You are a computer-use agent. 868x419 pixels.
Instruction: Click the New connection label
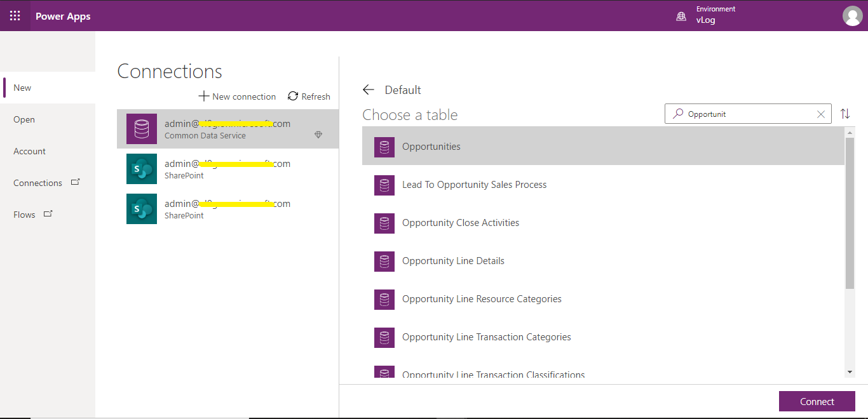(x=244, y=96)
